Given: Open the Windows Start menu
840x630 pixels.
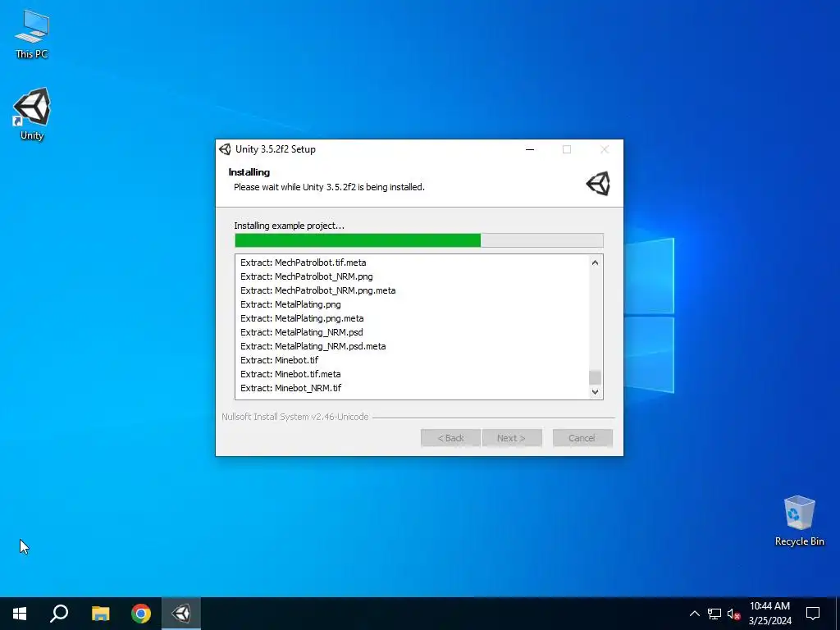Looking at the screenshot, I should (x=20, y=614).
